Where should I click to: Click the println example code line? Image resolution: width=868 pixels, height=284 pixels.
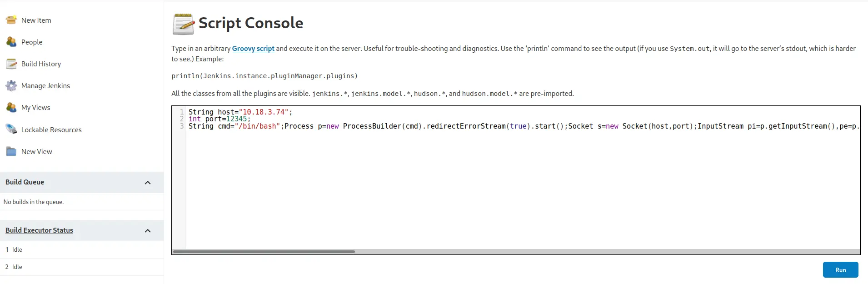[x=264, y=76]
